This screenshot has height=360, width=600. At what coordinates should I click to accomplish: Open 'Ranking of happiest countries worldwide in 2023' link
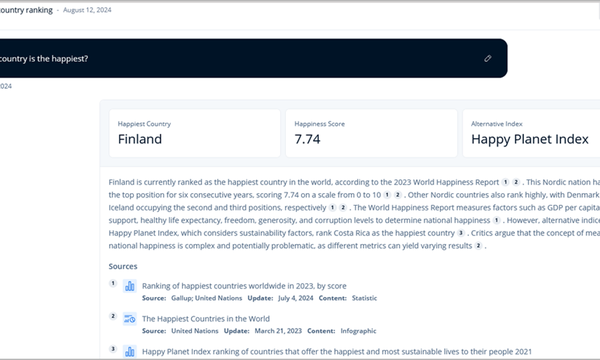point(244,286)
